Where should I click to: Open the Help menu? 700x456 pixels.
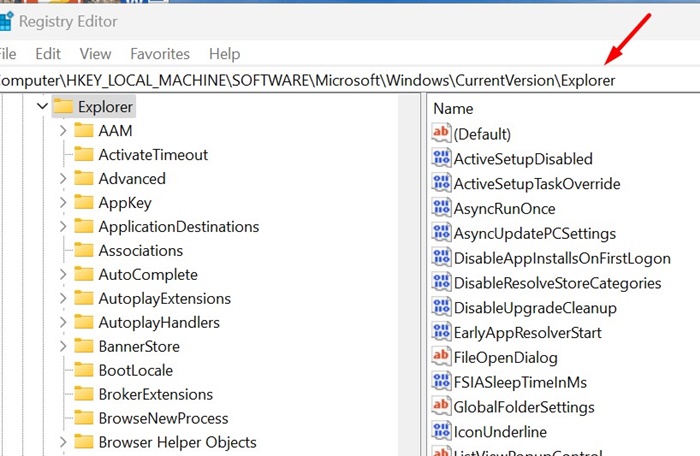click(225, 54)
